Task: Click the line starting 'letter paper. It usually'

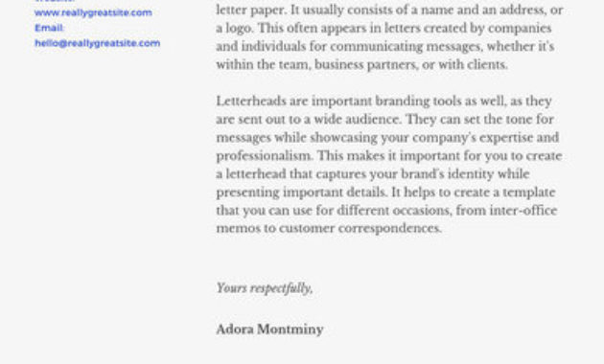Action: click(389, 10)
